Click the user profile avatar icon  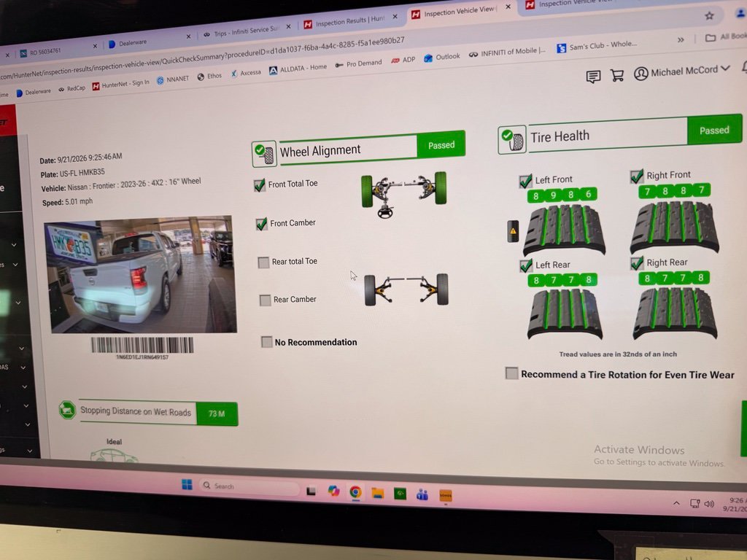[x=640, y=74]
